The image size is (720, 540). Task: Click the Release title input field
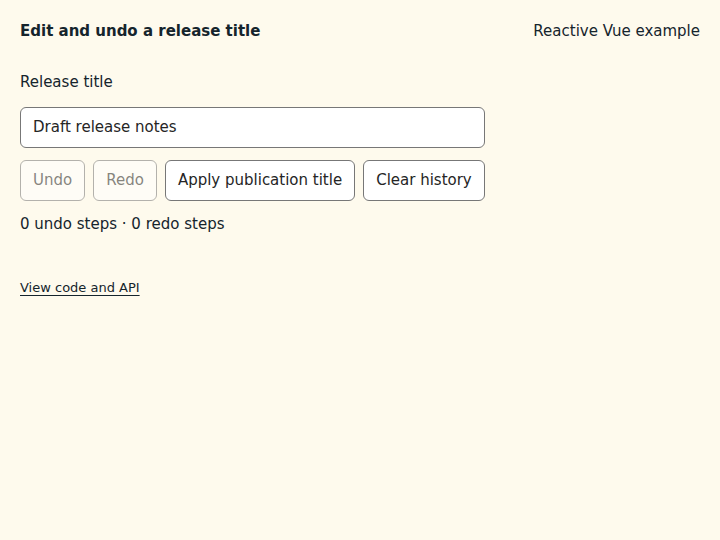coord(252,127)
